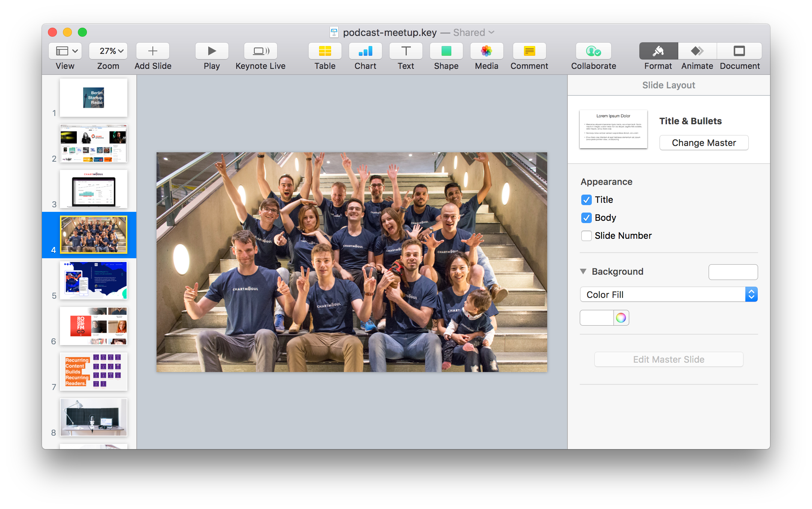Click the Change Master button
Screen dimensions: 812x509
tap(704, 143)
